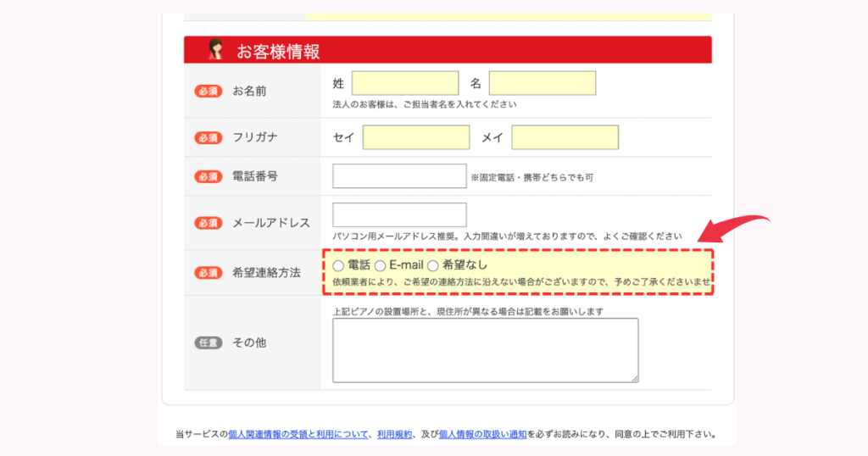Click the 電話番号 input box

399,176
